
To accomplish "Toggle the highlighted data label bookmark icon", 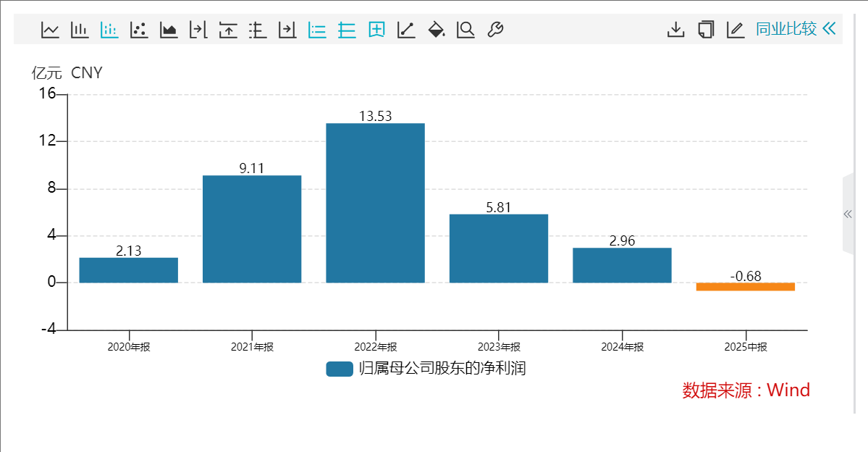I will [376, 30].
